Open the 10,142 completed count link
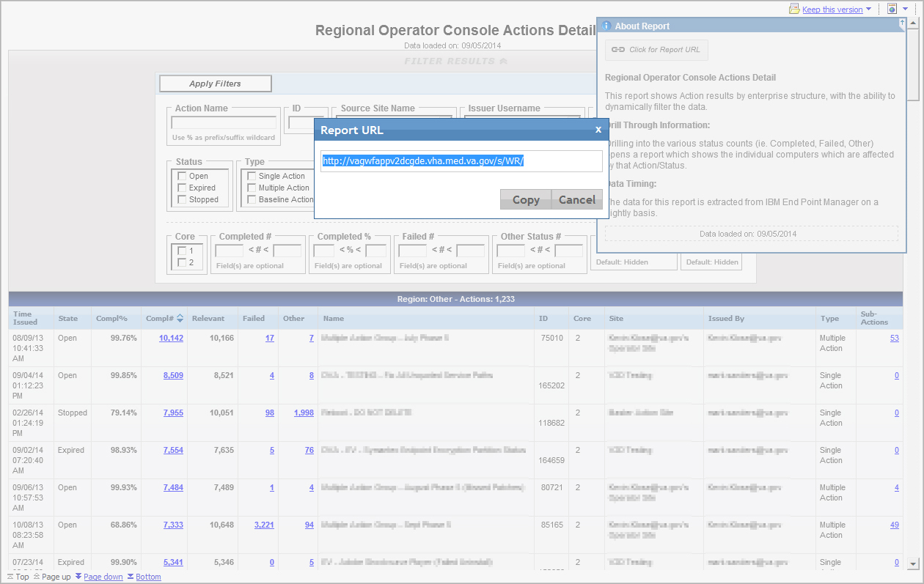The image size is (924, 584). (x=171, y=338)
